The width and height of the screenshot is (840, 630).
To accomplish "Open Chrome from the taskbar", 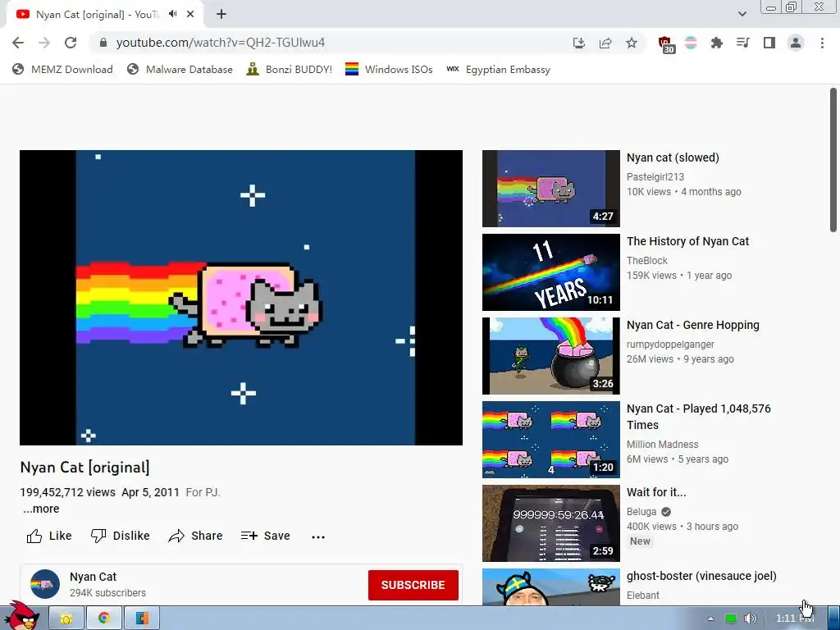I will [x=104, y=619].
